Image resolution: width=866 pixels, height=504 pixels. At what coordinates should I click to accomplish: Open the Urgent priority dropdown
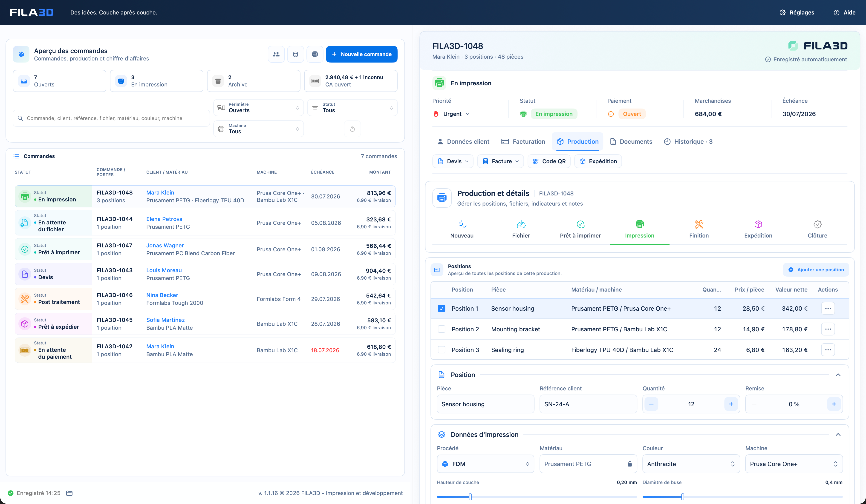coord(451,114)
